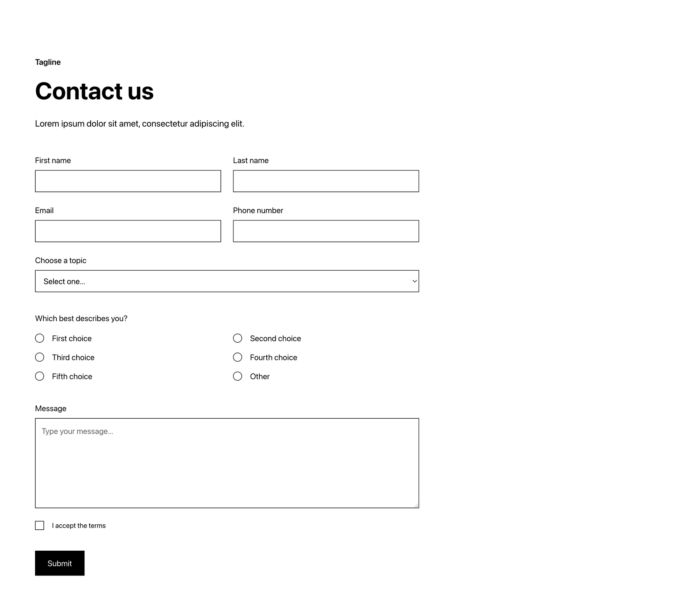The height and width of the screenshot is (607, 700).
Task: Click the 'Choose a topic' label
Action: coord(61,260)
